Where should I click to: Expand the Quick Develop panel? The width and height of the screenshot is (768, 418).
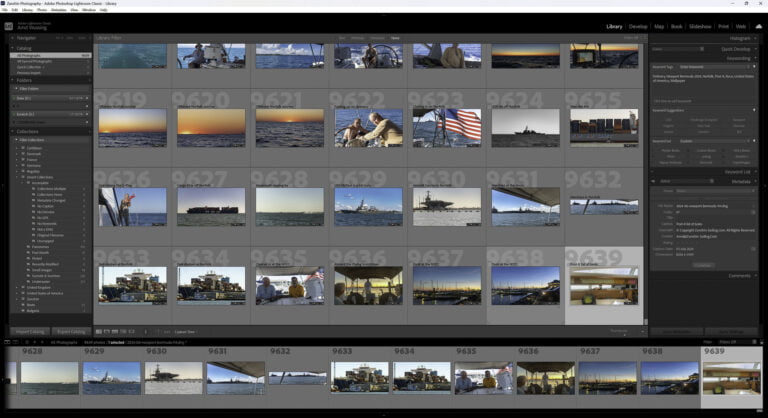(x=755, y=49)
